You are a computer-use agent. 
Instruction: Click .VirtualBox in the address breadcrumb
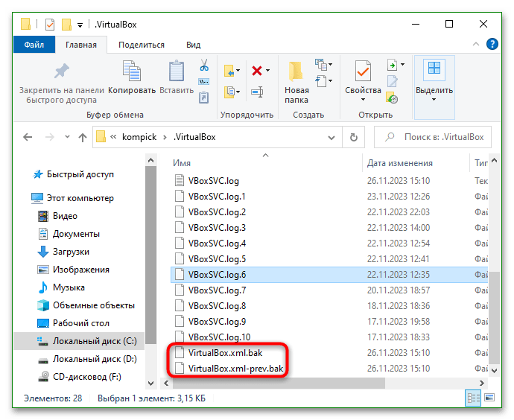point(194,137)
